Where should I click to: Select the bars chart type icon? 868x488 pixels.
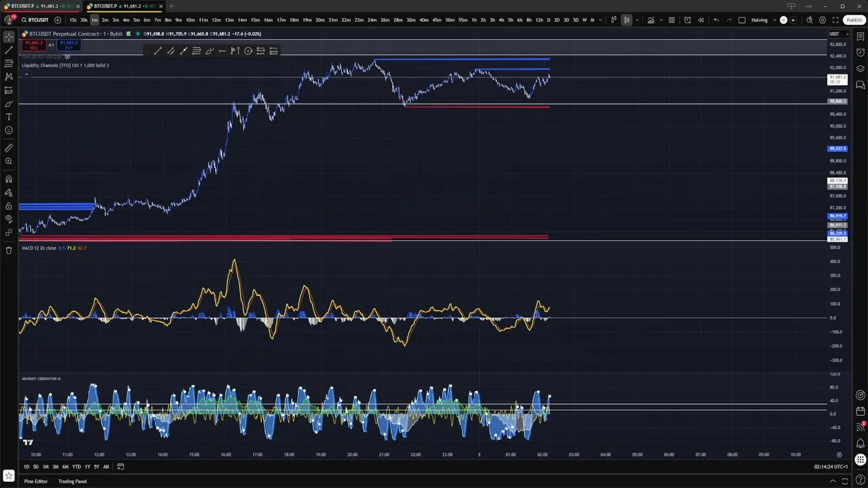click(613, 20)
